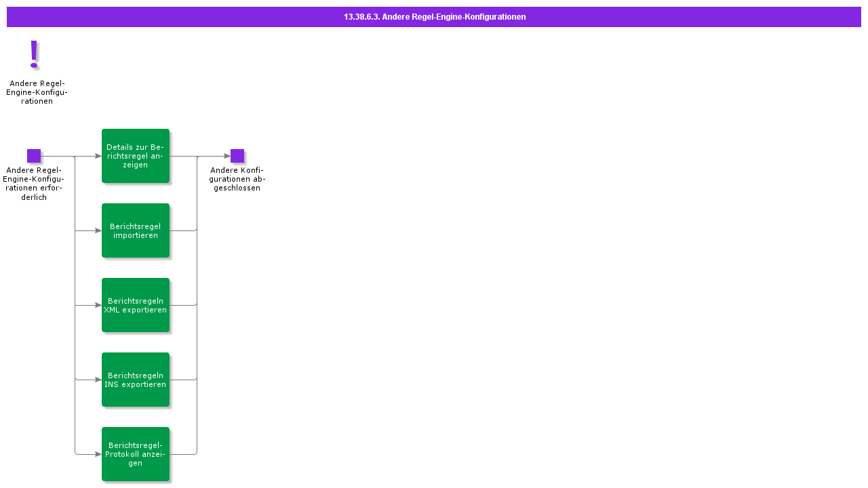Open 'Berichtsregel-Protokoll anzeigen' process box
The height and width of the screenshot is (488, 868).
(x=136, y=454)
